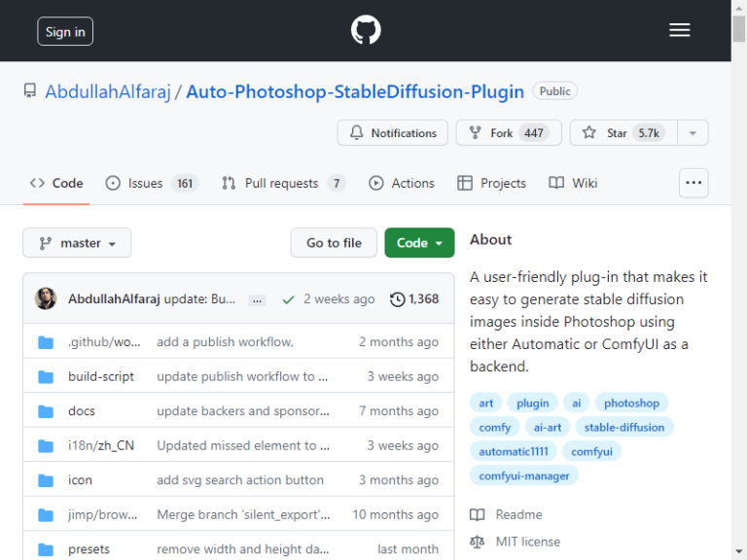Fork the repository
This screenshot has height=560, width=747.
[x=509, y=133]
